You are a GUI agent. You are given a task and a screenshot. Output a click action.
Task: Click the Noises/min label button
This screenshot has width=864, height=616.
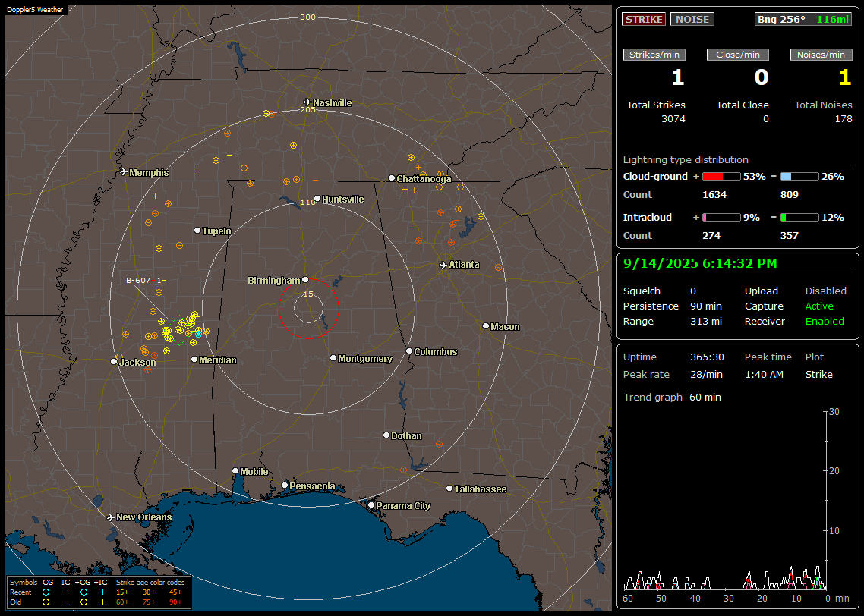(821, 55)
